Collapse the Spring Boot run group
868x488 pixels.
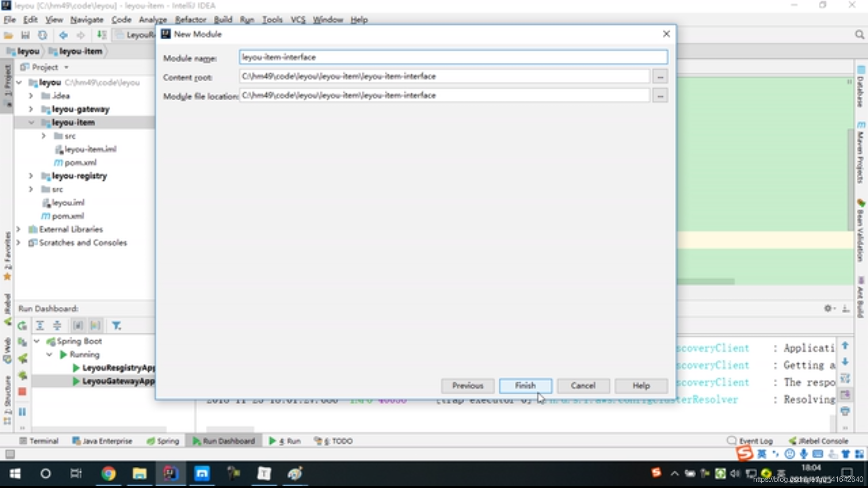click(37, 341)
